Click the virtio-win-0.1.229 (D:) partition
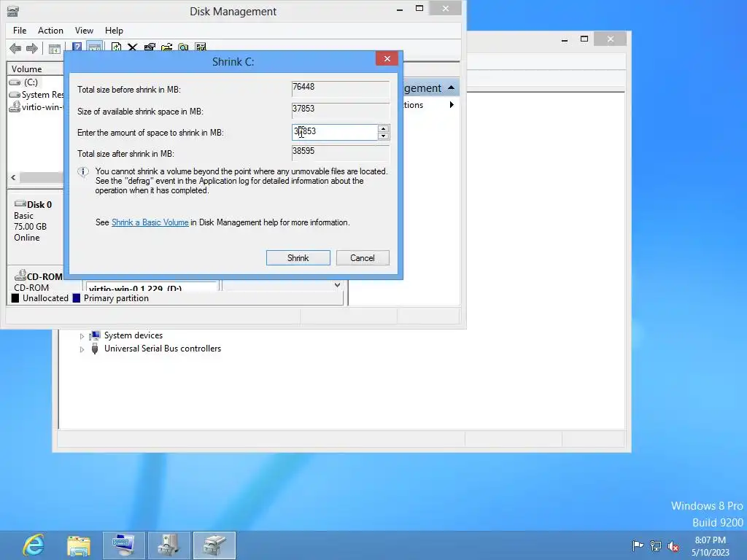 (x=152, y=286)
